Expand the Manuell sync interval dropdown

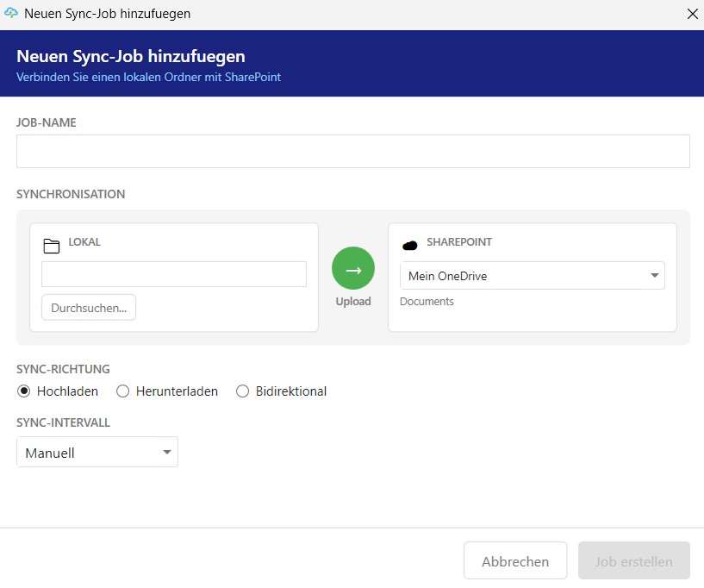click(97, 453)
